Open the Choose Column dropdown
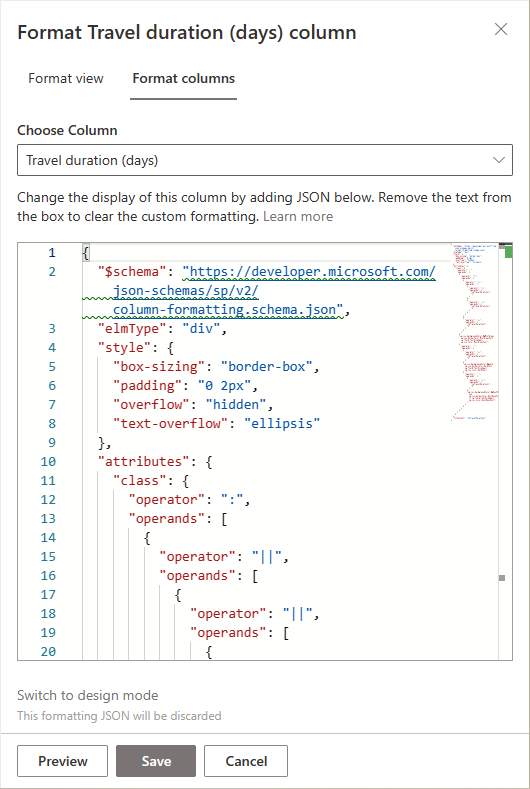 pos(265,161)
